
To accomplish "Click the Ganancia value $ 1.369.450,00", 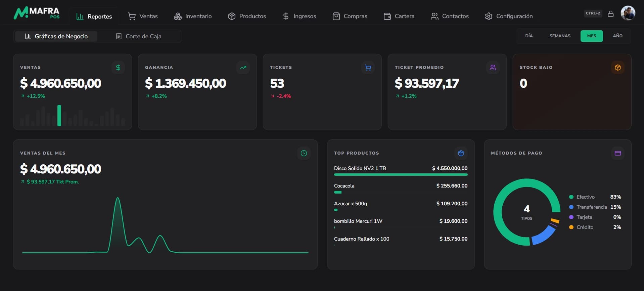I will point(185,83).
